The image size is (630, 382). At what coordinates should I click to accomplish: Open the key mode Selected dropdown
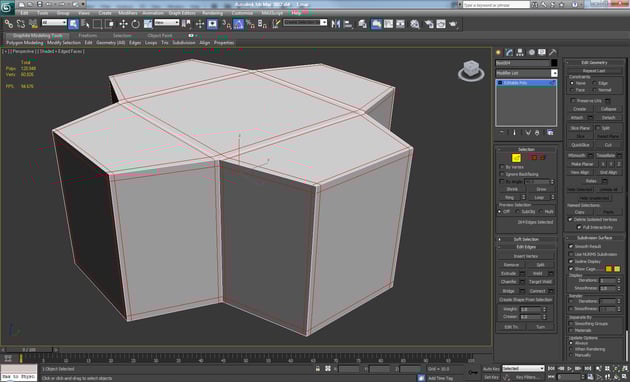pyautogui.click(x=523, y=368)
